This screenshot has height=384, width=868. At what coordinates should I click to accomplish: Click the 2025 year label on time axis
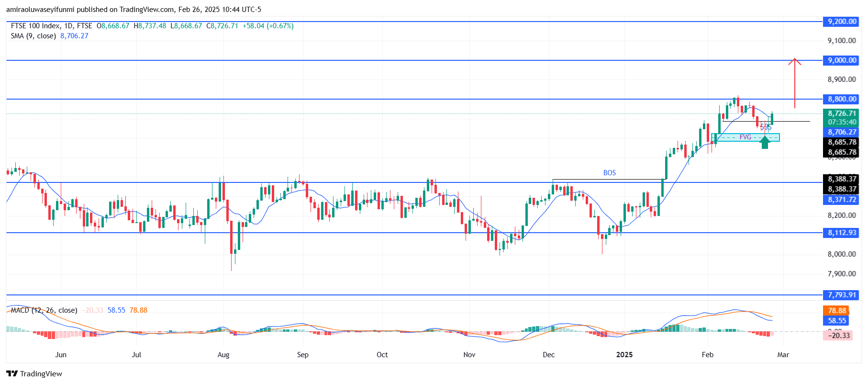point(624,355)
